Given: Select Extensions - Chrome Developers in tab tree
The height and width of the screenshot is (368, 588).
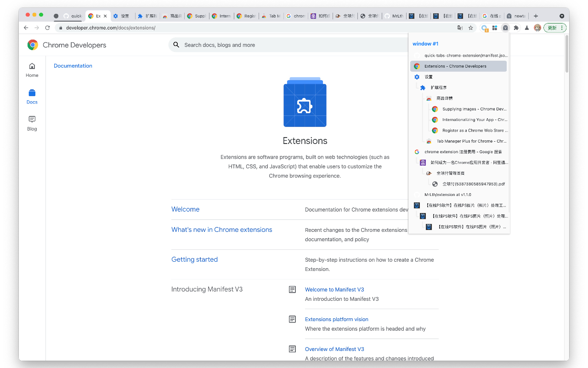Looking at the screenshot, I should (458, 66).
